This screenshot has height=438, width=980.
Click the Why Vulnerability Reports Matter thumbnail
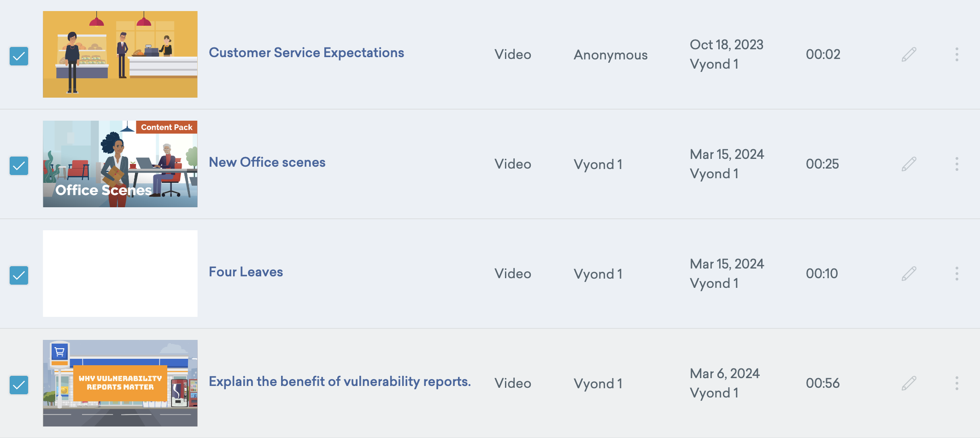[x=120, y=383]
